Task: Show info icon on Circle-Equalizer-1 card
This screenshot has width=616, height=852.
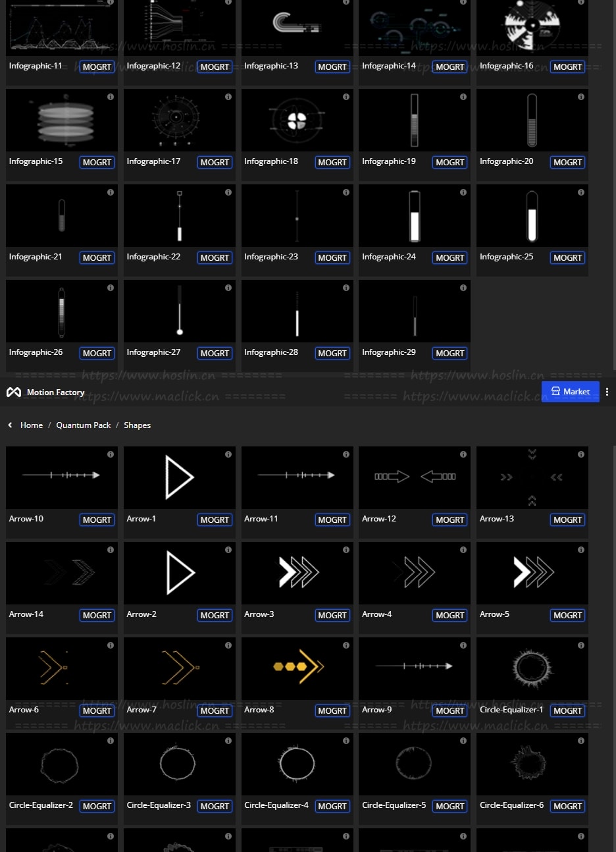Action: 581,645
